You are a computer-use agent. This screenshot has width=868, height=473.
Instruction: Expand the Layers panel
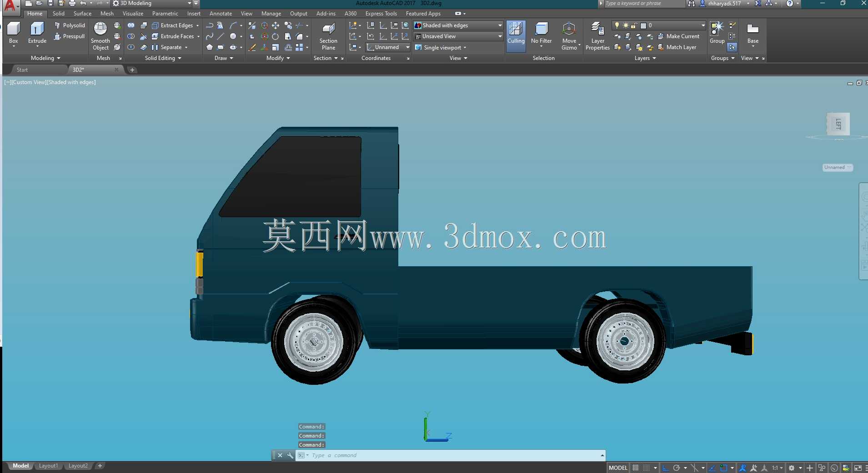pos(645,58)
